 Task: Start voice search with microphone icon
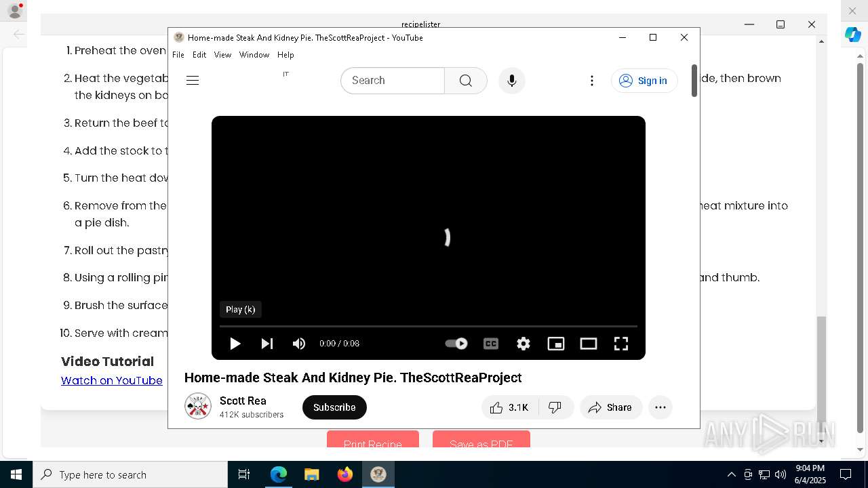[x=512, y=81]
